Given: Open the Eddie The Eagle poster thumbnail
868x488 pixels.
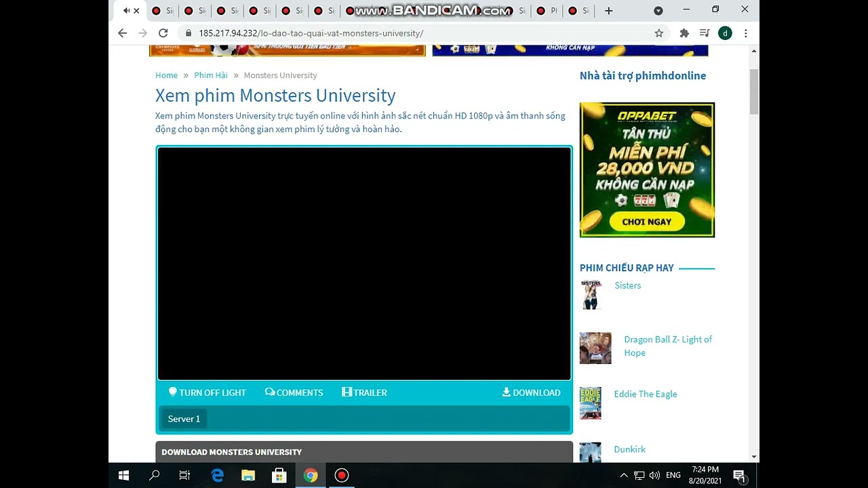Looking at the screenshot, I should [591, 403].
